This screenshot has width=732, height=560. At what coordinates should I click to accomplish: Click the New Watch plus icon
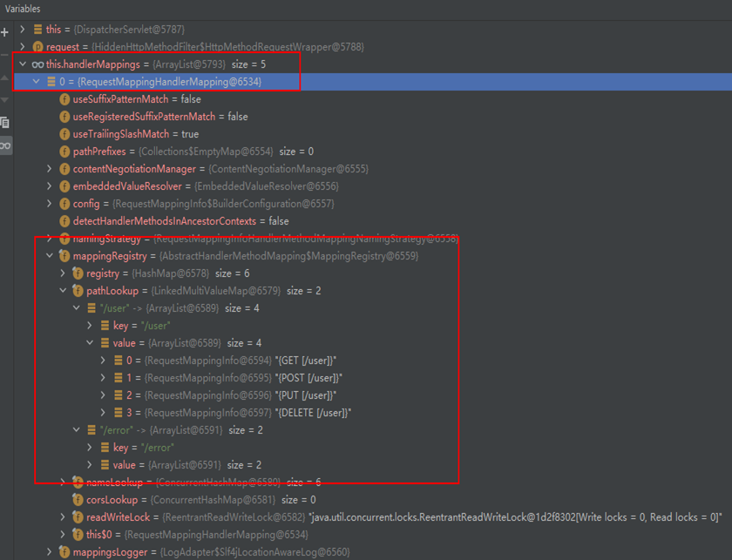tap(4, 32)
